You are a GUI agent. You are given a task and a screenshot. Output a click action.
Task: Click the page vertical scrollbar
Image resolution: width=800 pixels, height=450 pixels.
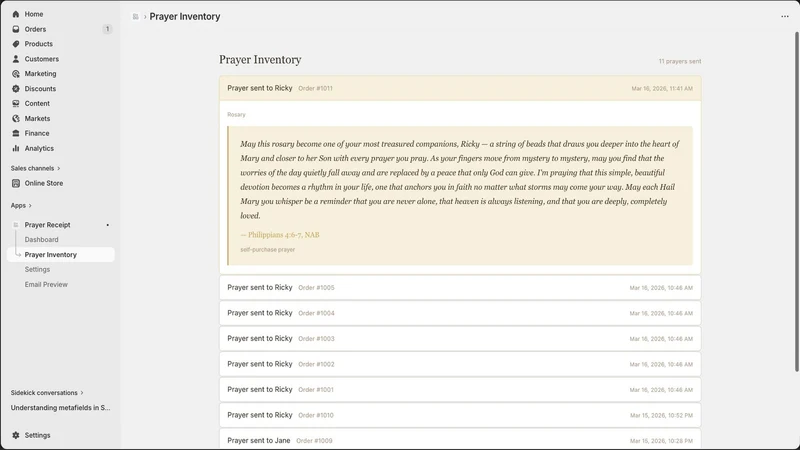point(796,202)
